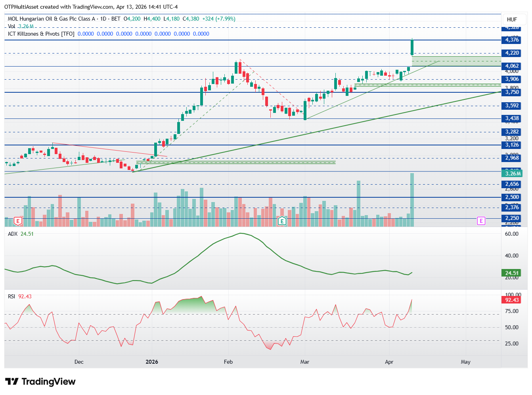Screen dimensions: 532x395
Task: Click the May label on time axis
Action: tap(465, 362)
